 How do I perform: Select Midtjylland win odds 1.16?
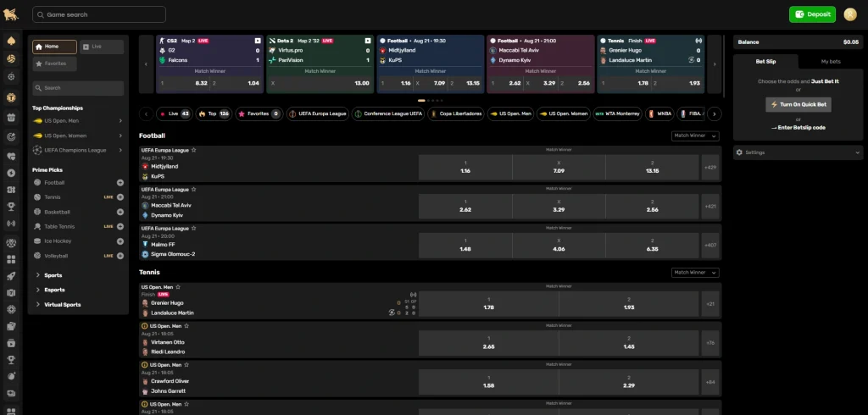[465, 167]
